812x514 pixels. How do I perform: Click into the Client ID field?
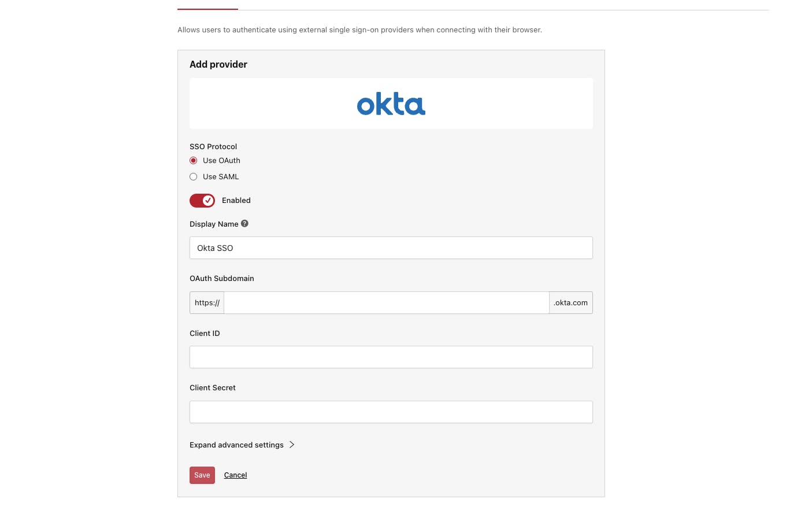click(x=391, y=357)
